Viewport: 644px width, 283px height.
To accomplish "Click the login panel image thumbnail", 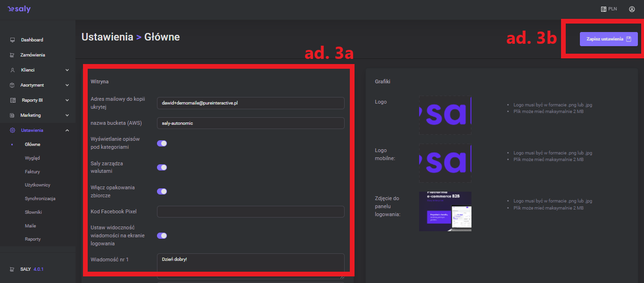I will coord(445,211).
